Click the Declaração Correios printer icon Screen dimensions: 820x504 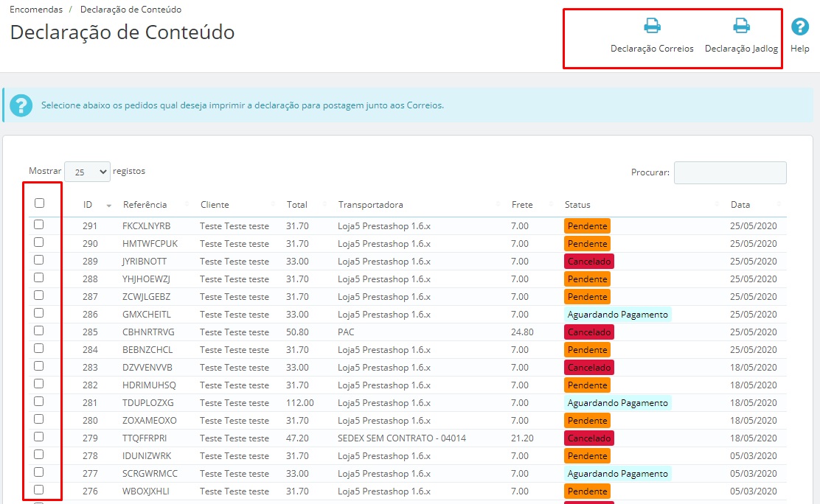point(652,27)
